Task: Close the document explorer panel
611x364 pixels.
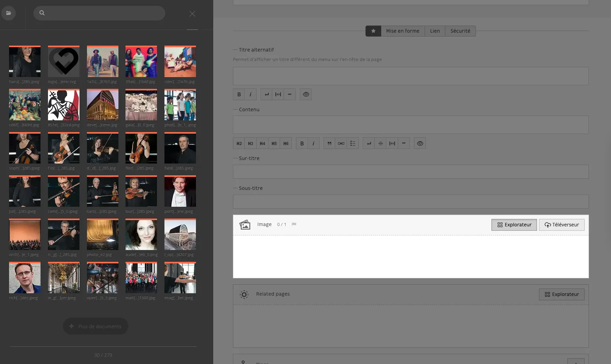Action: point(192,14)
